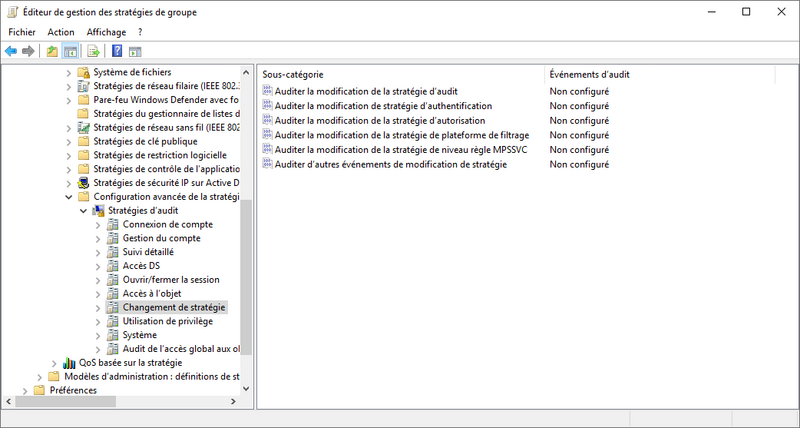The image size is (800, 428).
Task: Toggle the show/hide console tree icon
Action: 70,51
